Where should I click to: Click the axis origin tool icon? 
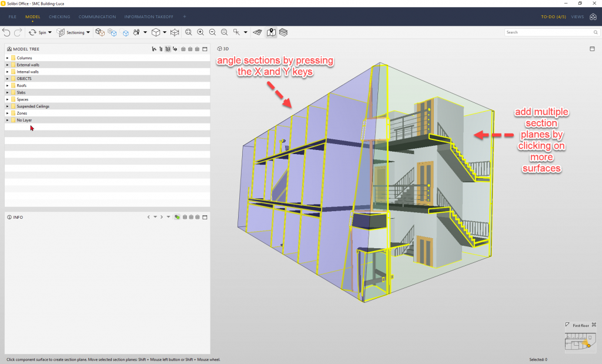(x=236, y=32)
